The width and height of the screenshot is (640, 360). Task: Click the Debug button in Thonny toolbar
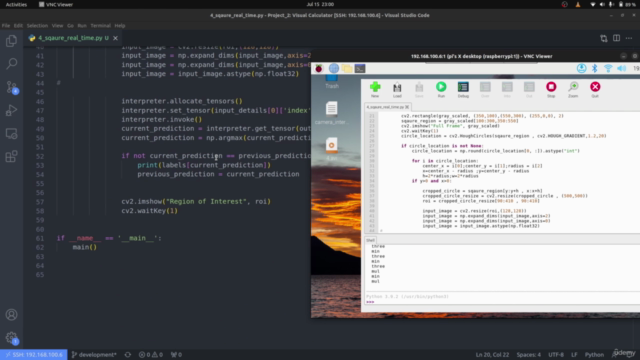463,89
